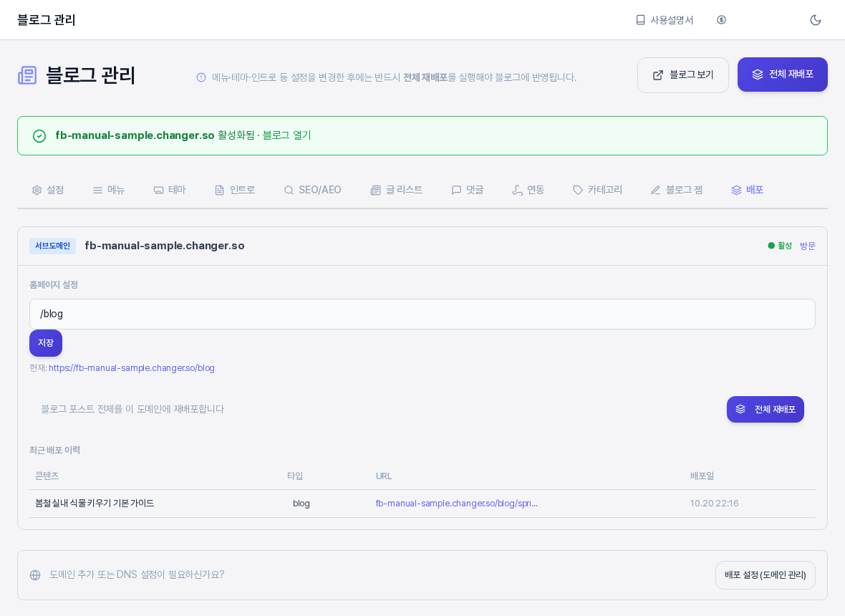Screen dimensions: 845x616
Task: Click the 봄철 실내 식물 키우기 기본 가이드 row title
Action: click(x=95, y=504)
